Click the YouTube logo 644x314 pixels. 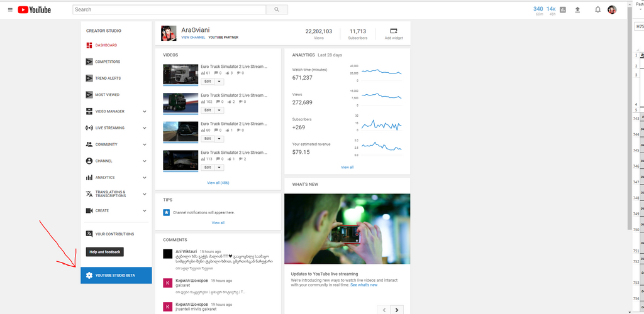(x=35, y=10)
